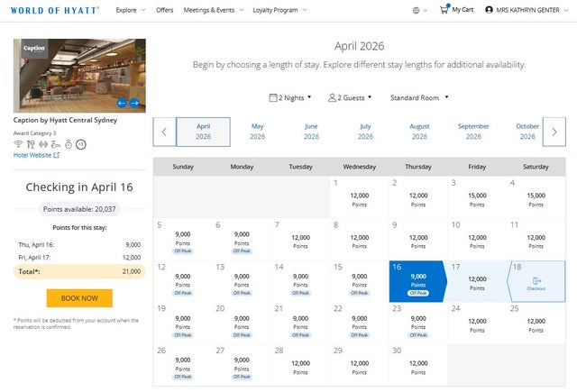
Task: Select April 30 on the calendar
Action: click(x=418, y=365)
